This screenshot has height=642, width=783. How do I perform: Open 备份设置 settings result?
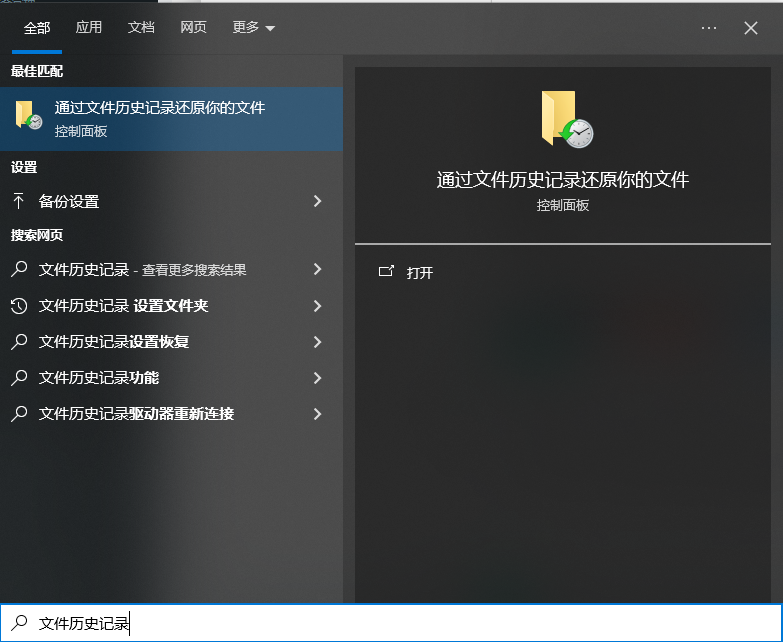pyautogui.click(x=171, y=201)
